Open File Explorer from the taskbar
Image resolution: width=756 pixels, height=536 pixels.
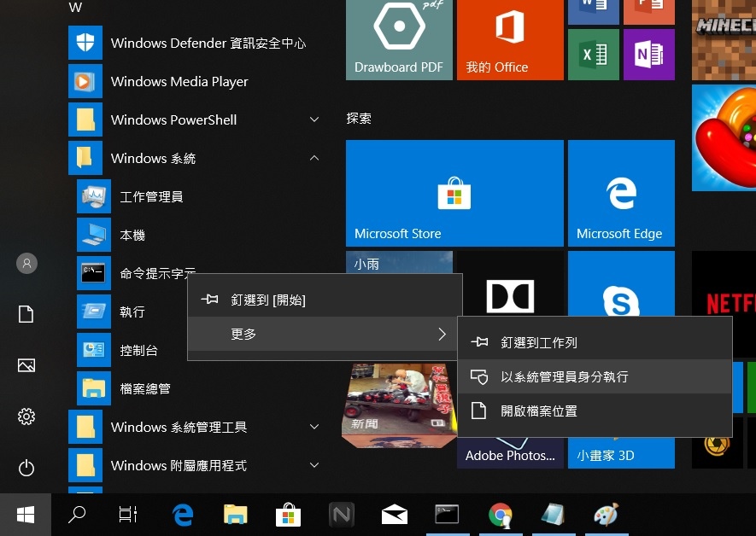click(235, 515)
